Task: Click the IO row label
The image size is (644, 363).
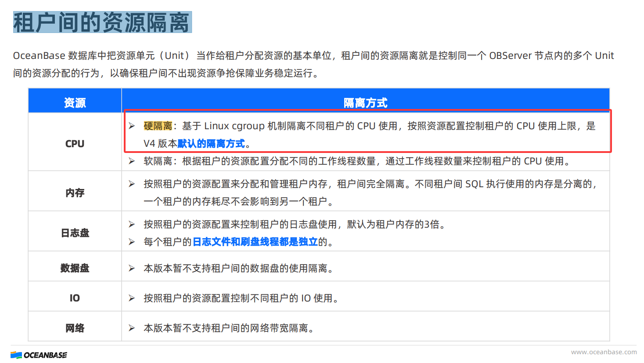Action: click(x=75, y=298)
